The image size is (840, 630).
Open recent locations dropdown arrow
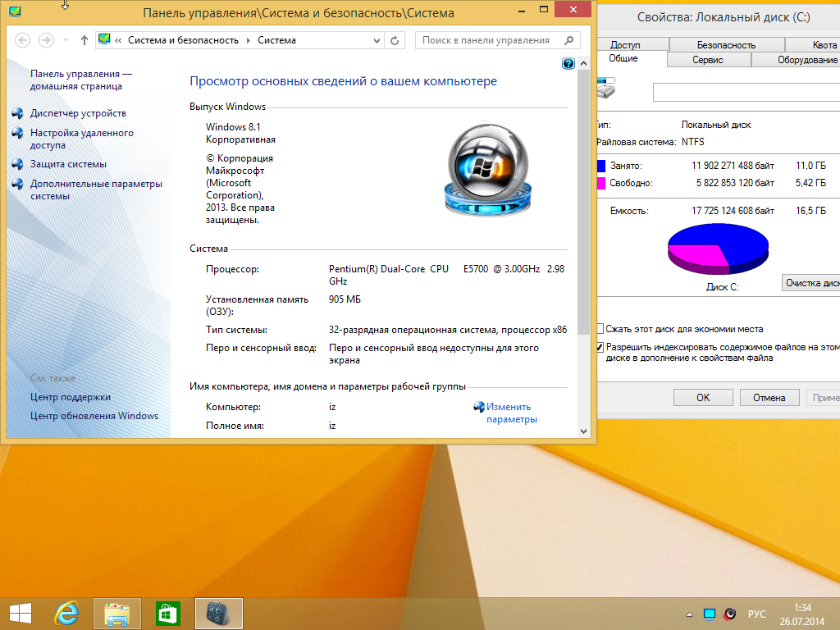[x=66, y=40]
